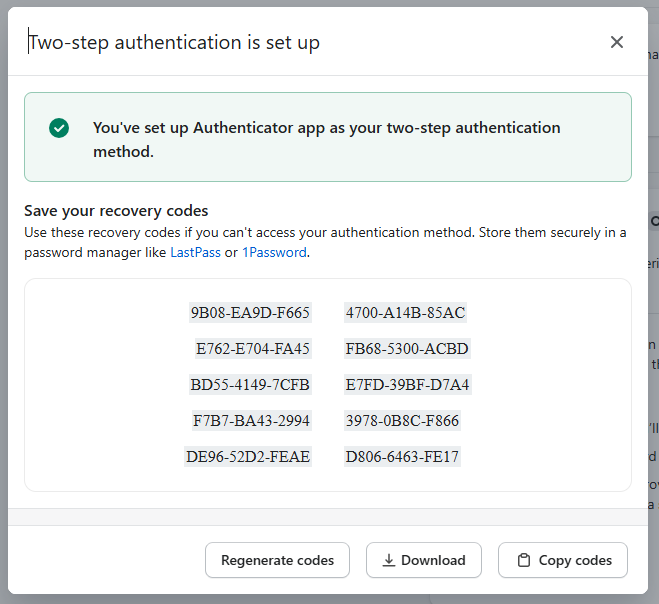Highlight recovery code 3978-0B8C-F866

pos(402,421)
